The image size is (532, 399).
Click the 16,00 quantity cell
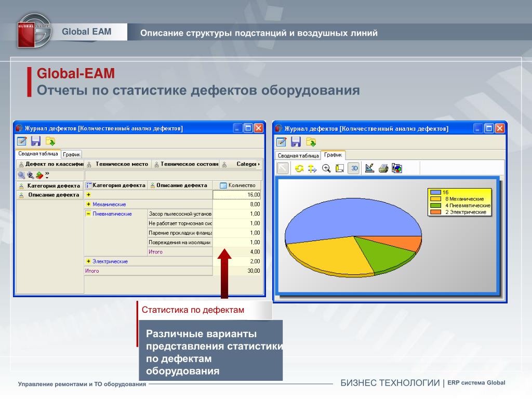pos(237,195)
